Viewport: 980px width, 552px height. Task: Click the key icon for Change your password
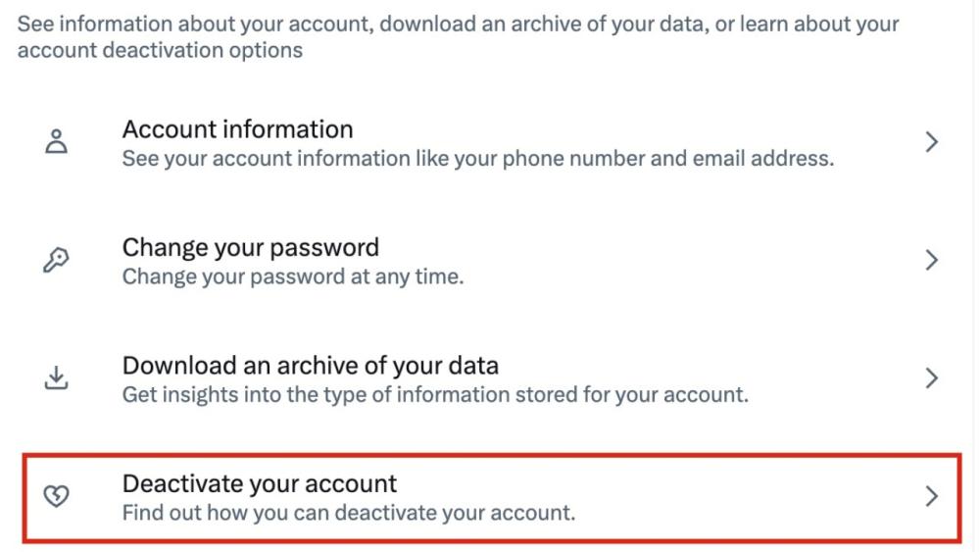57,260
